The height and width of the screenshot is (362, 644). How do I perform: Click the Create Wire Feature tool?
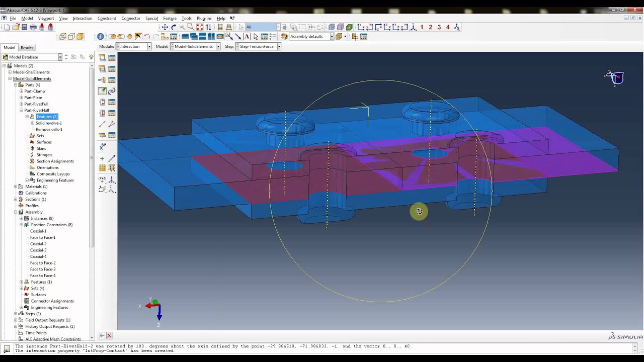[x=103, y=124]
